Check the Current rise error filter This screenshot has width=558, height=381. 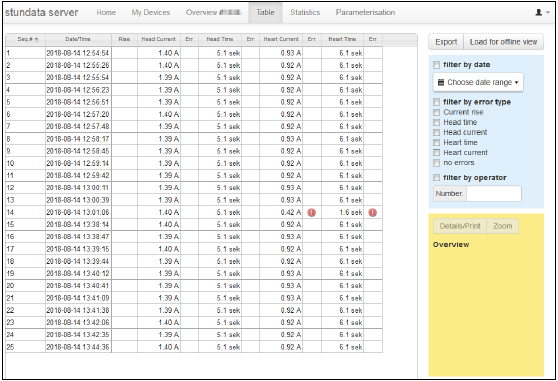[437, 112]
